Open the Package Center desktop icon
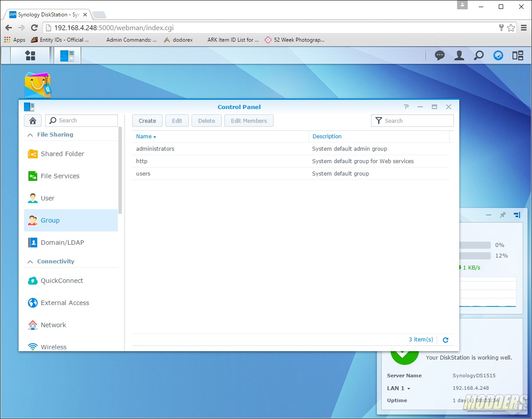 [x=38, y=85]
